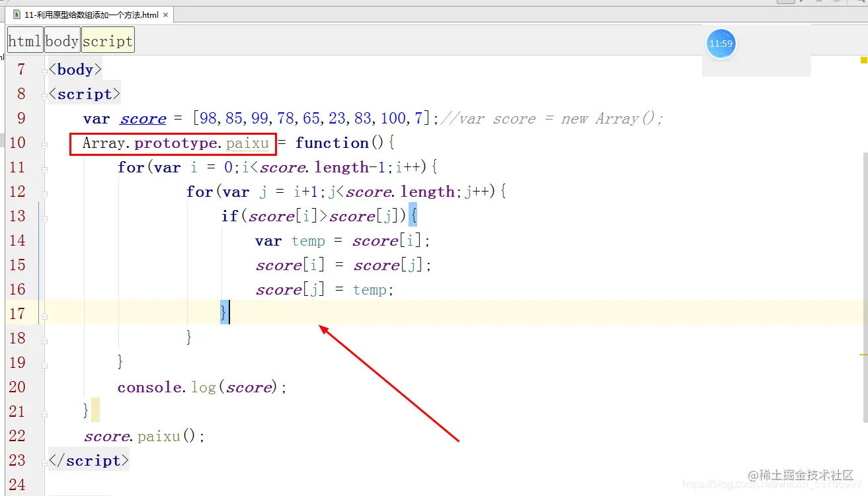Click the function keyword on line 10
This screenshot has height=496, width=868.
[x=332, y=143]
